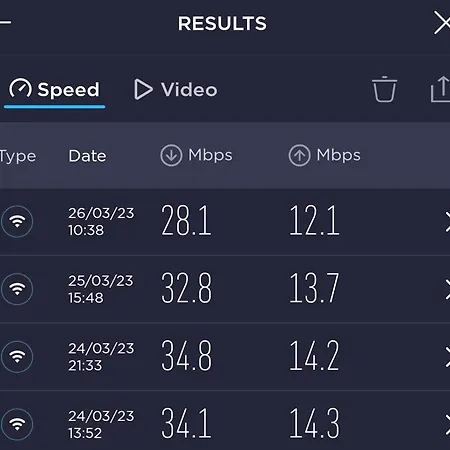Viewport: 450px width, 450px height.
Task: Delete results using the trash icon
Action: pos(384,89)
